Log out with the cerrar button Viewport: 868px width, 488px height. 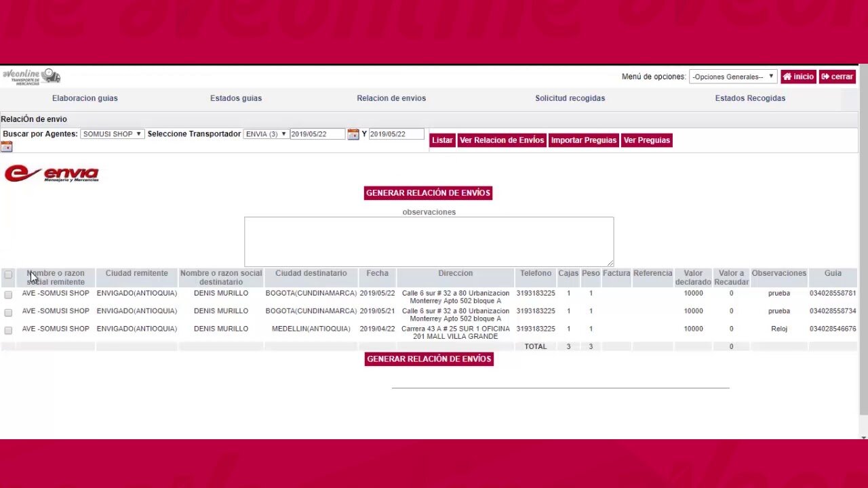(837, 77)
